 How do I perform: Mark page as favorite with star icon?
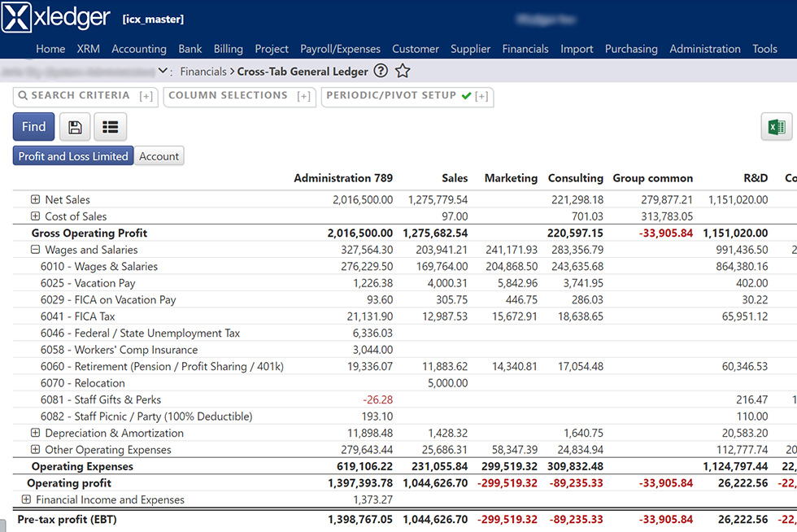pos(403,71)
